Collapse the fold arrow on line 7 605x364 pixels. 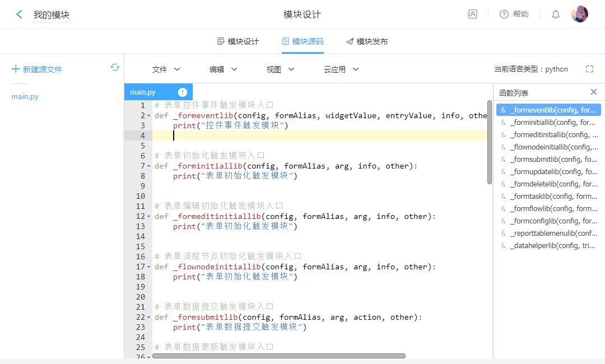(x=148, y=166)
